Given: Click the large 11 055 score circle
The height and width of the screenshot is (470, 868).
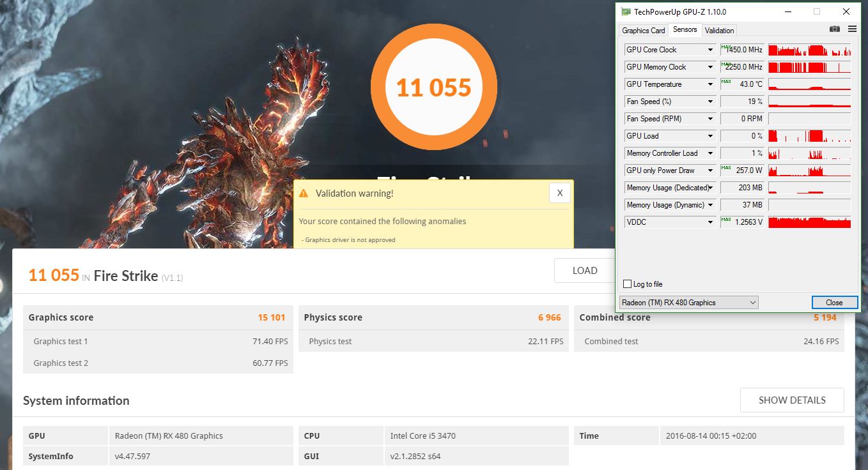Looking at the screenshot, I should [434, 87].
